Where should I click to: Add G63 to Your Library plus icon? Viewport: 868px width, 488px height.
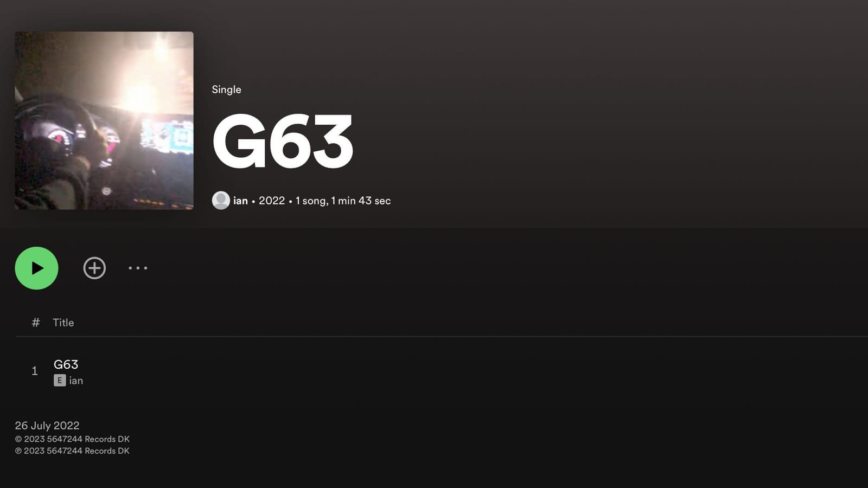(94, 268)
